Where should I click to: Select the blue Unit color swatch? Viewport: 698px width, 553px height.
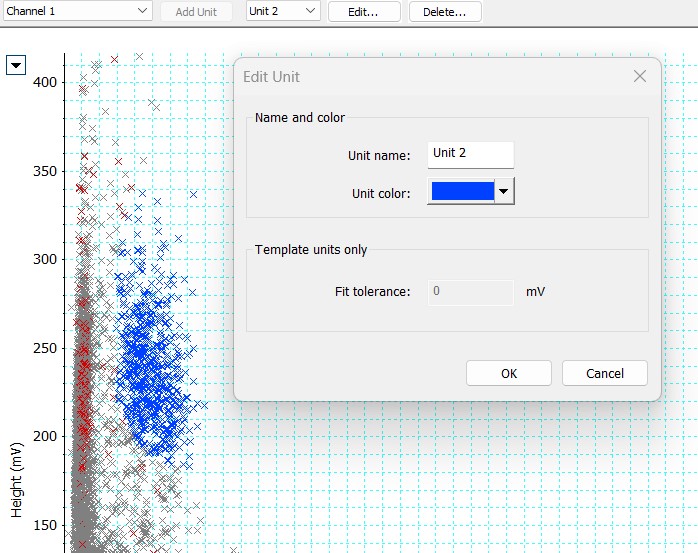461,191
